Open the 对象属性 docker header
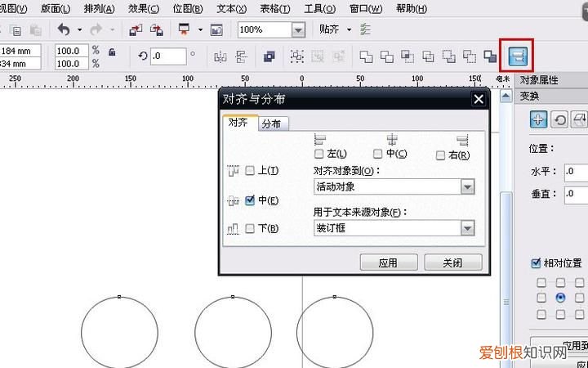 pyautogui.click(x=552, y=80)
